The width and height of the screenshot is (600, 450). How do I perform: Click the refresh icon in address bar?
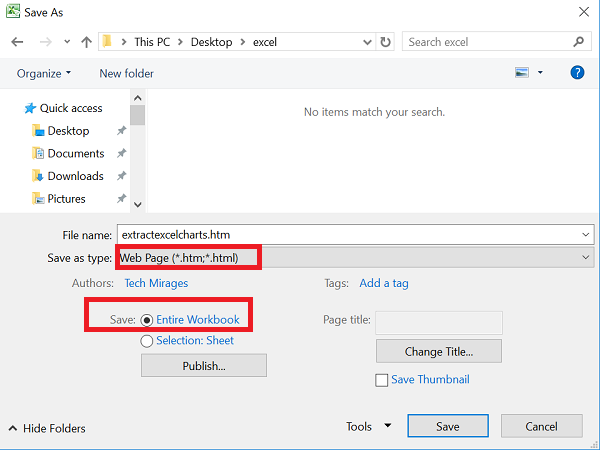386,42
